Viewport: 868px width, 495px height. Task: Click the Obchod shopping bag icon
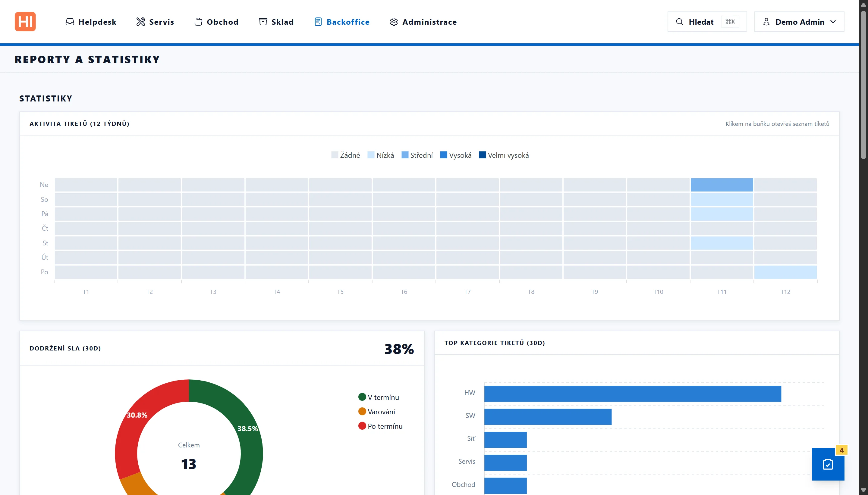point(198,22)
